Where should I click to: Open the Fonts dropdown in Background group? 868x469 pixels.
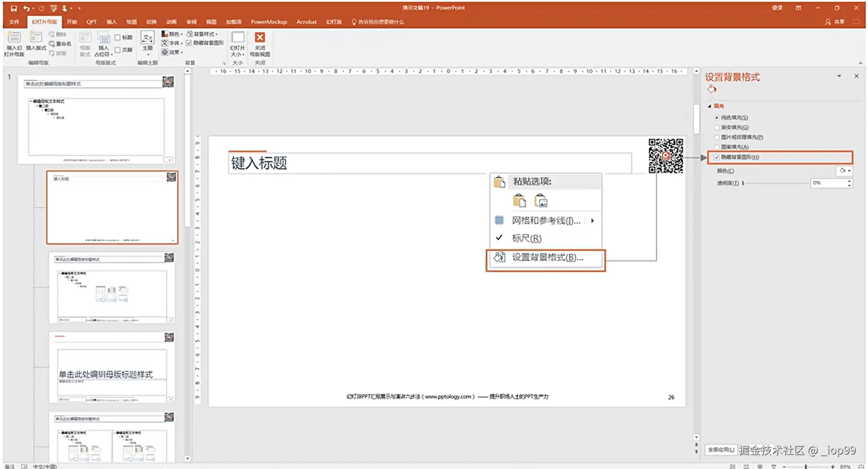click(x=172, y=43)
